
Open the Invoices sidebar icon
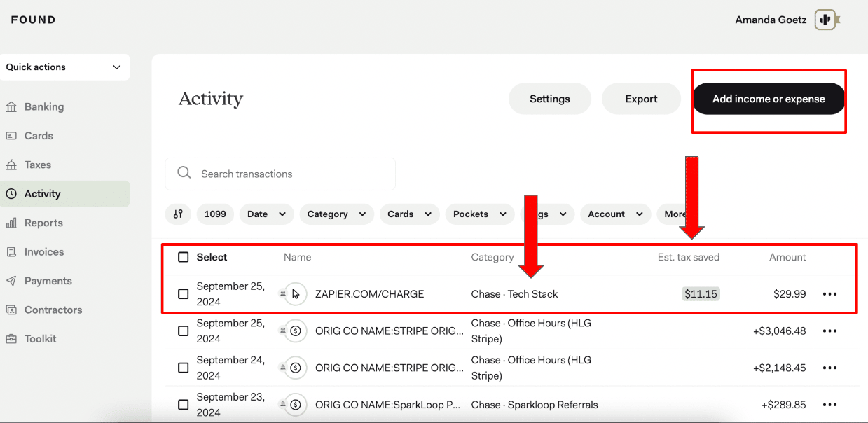pyautogui.click(x=11, y=252)
